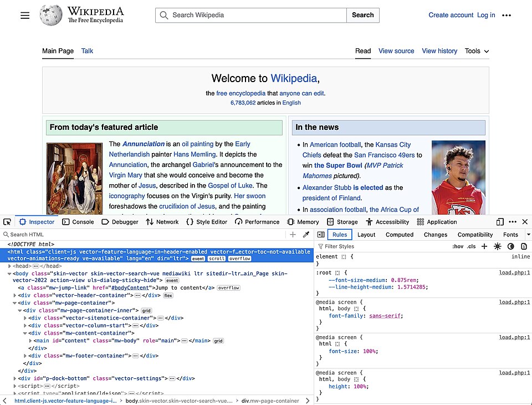Open the Tools dropdown menu

477,51
